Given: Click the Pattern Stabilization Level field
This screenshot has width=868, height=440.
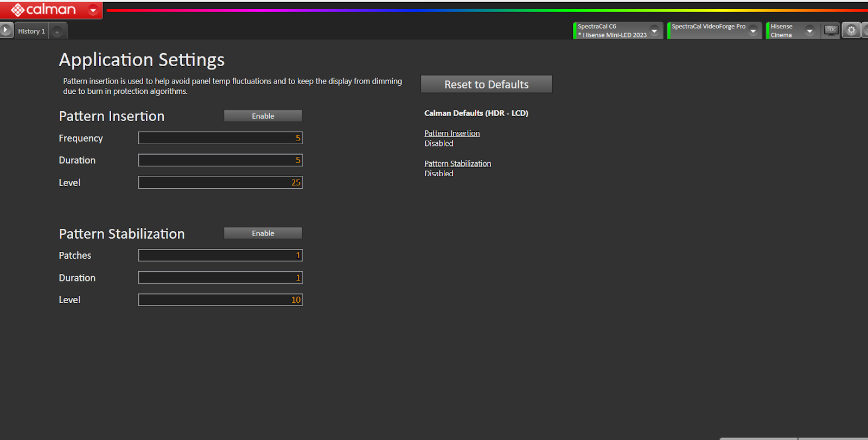Looking at the screenshot, I should coord(220,300).
